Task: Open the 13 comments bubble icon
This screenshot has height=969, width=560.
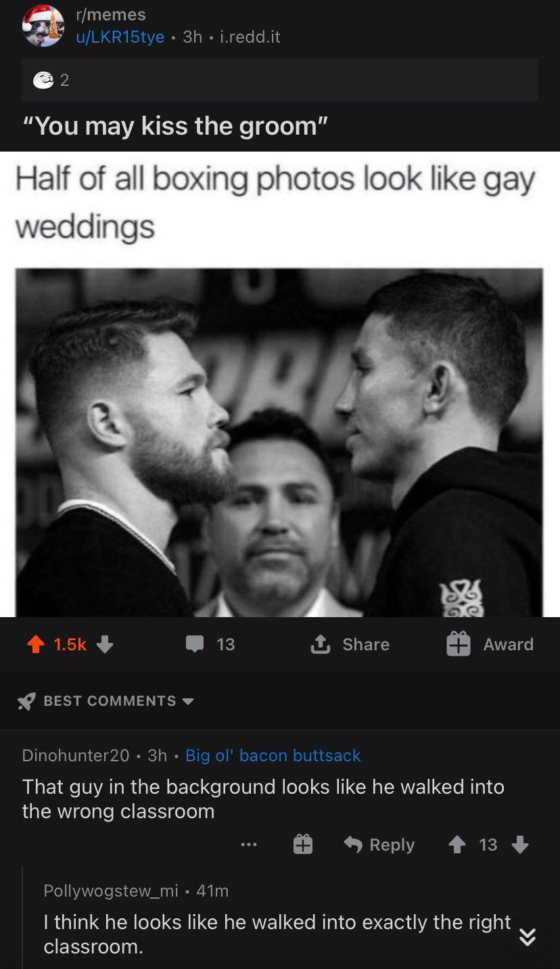Action: click(195, 644)
